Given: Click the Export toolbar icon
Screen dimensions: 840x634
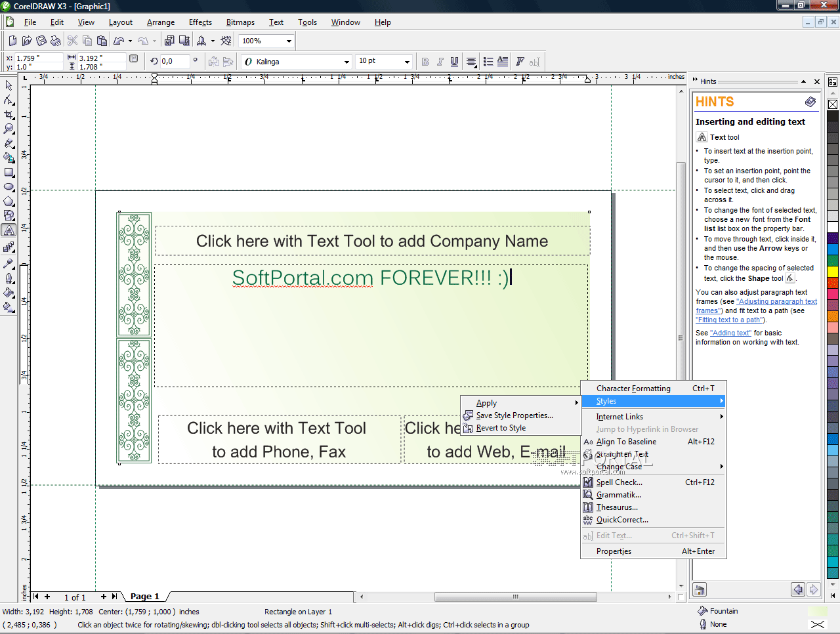Looking at the screenshot, I should tap(184, 41).
